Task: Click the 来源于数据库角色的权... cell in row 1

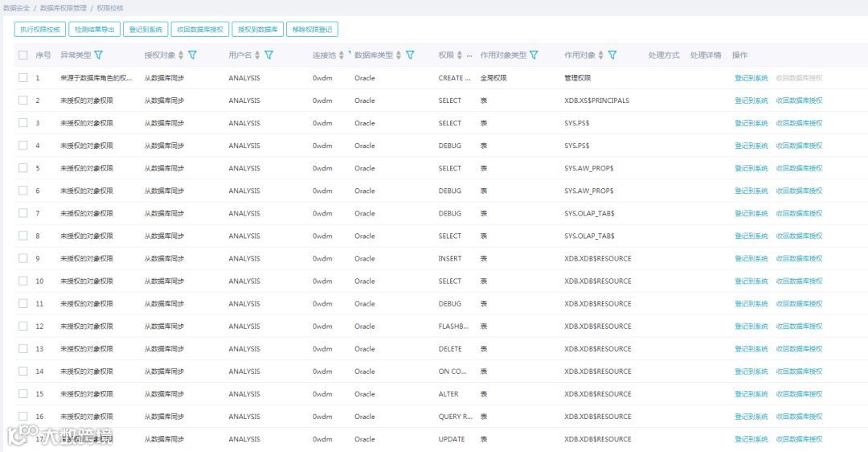Action: point(96,78)
